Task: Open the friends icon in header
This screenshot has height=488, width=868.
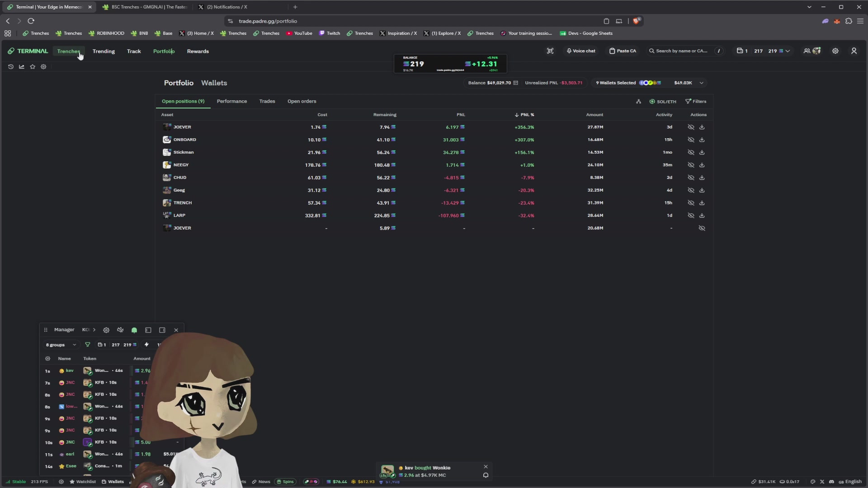Action: click(807, 51)
